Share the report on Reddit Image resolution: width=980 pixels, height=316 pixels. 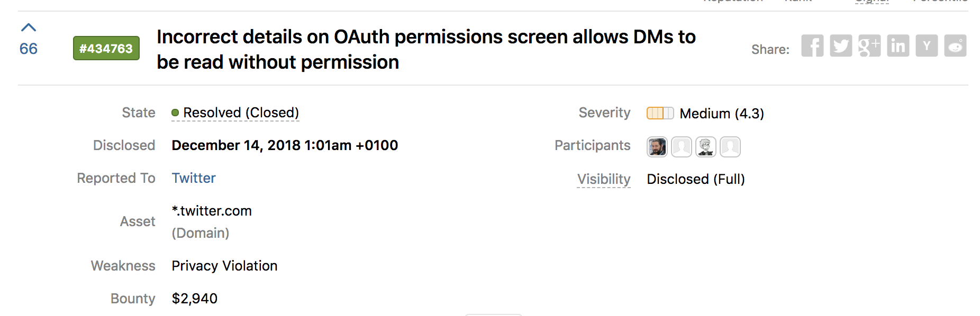(x=955, y=46)
